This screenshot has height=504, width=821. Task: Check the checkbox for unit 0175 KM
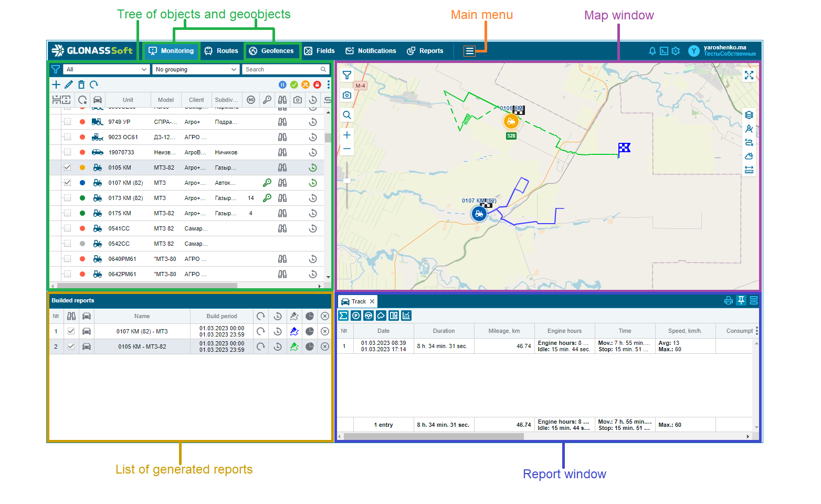(67, 213)
